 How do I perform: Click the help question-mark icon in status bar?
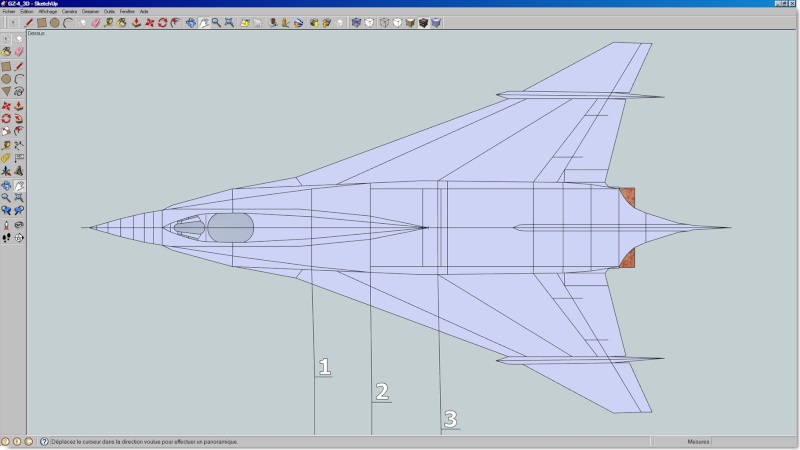point(44,442)
